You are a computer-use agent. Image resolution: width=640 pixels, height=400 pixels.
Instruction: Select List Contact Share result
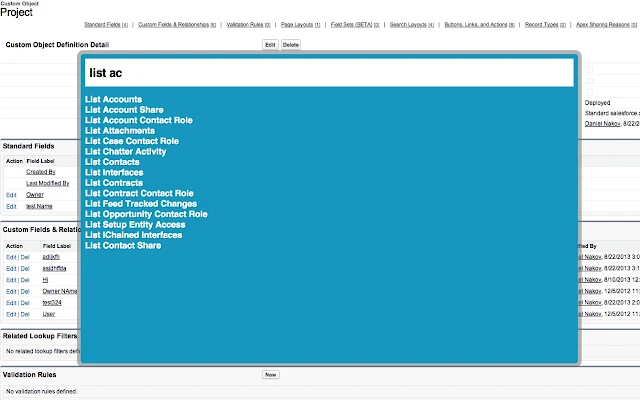click(x=123, y=245)
